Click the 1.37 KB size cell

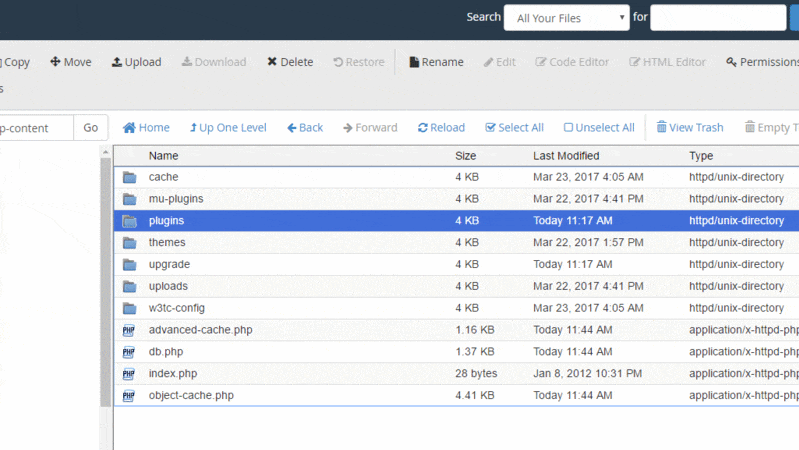[x=475, y=352]
